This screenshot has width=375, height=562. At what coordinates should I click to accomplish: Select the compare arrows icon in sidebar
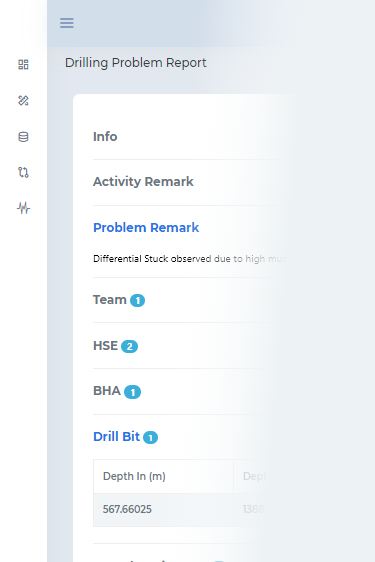click(x=23, y=172)
